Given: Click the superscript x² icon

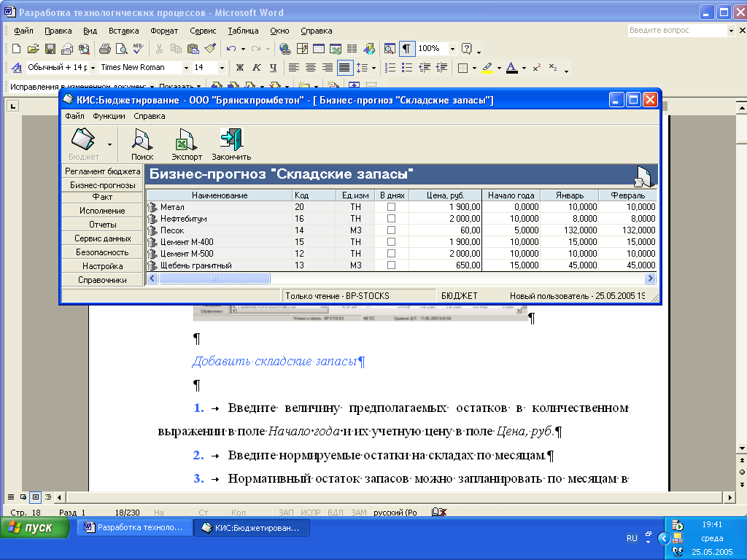Looking at the screenshot, I should tap(536, 68).
